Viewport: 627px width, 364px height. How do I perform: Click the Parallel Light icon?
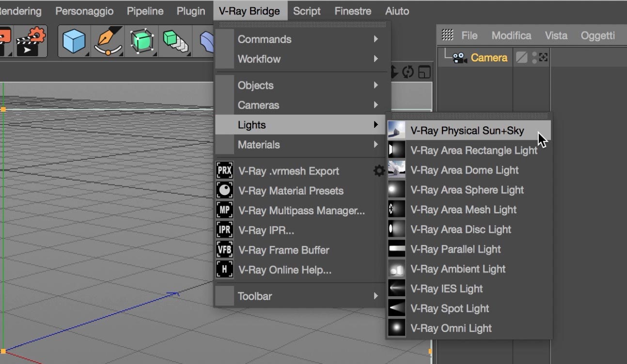pos(396,249)
